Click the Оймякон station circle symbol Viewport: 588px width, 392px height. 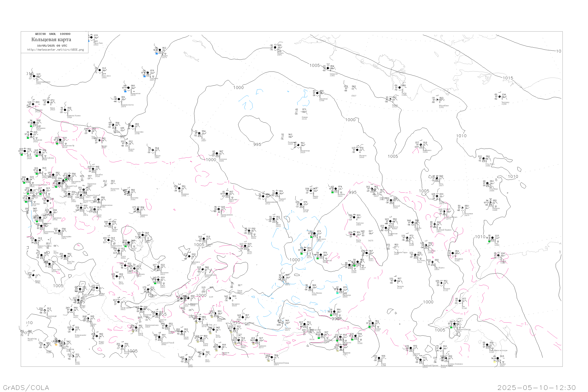490,203
